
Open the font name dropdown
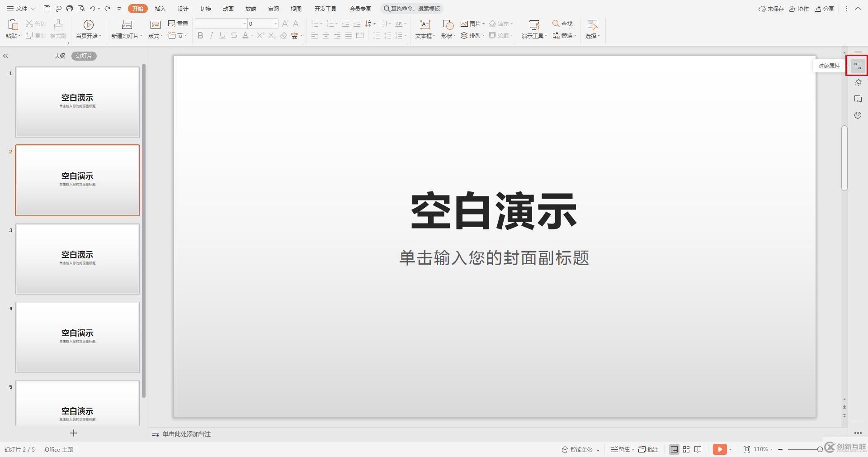click(x=245, y=24)
